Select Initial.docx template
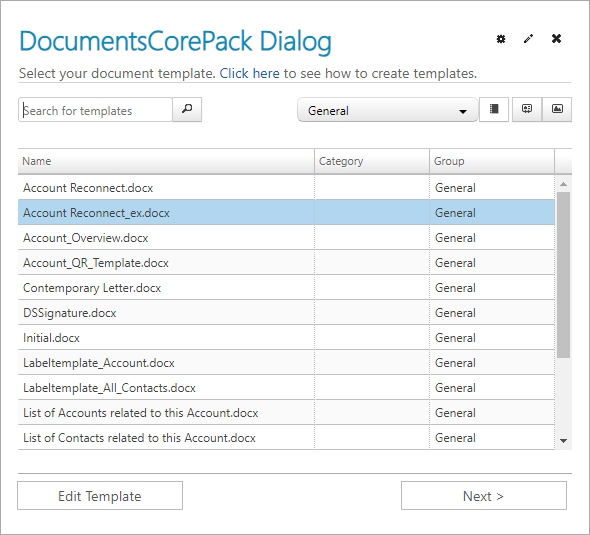This screenshot has height=535, width=590. click(x=286, y=337)
